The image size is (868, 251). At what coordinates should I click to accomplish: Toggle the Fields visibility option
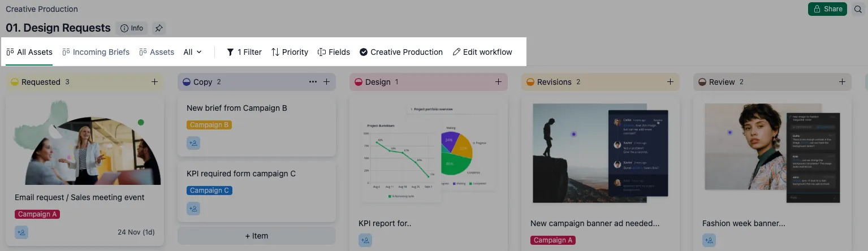tap(334, 52)
